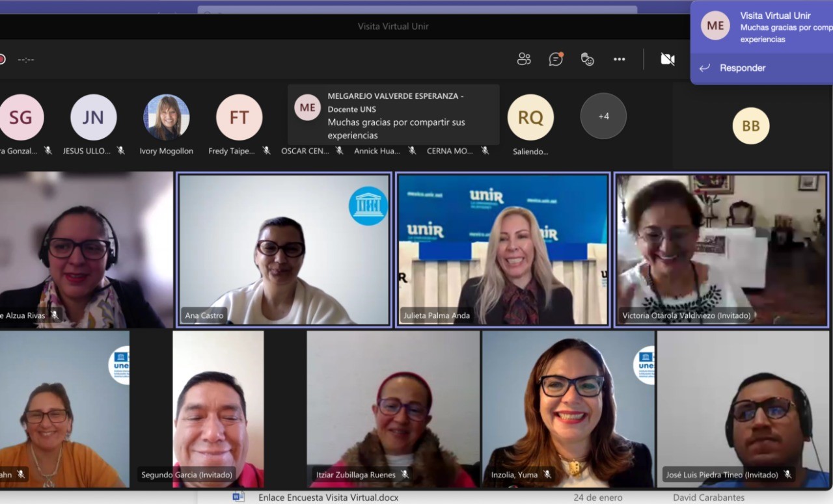Click the BB avatar on the right

pos(750,126)
